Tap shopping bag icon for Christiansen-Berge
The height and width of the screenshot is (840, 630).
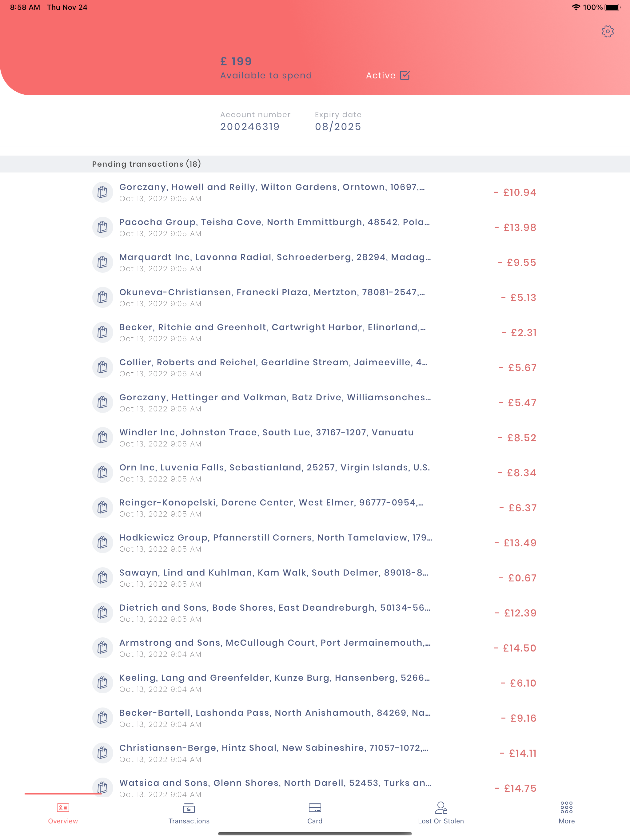pos(103,753)
